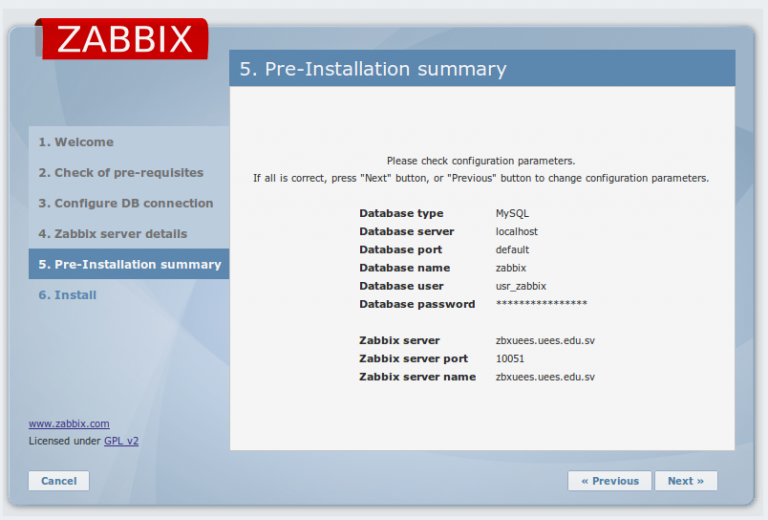Screen dimensions: 768x520
Task: Click the Database name label
Action: click(x=405, y=268)
